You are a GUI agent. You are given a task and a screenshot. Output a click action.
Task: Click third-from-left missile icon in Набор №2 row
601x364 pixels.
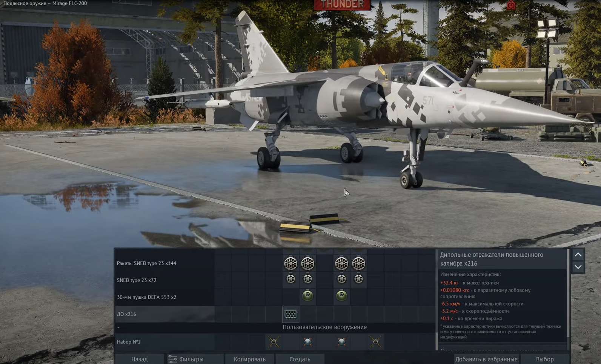[341, 342]
